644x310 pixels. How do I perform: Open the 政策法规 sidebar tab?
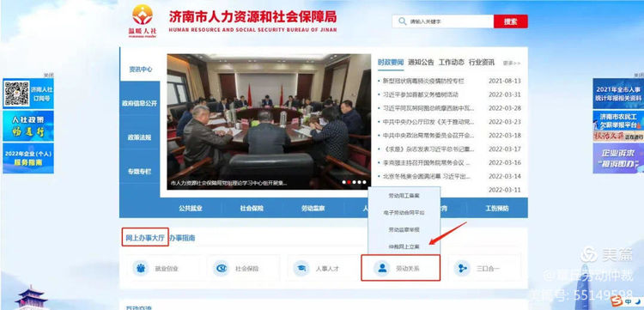click(x=140, y=137)
